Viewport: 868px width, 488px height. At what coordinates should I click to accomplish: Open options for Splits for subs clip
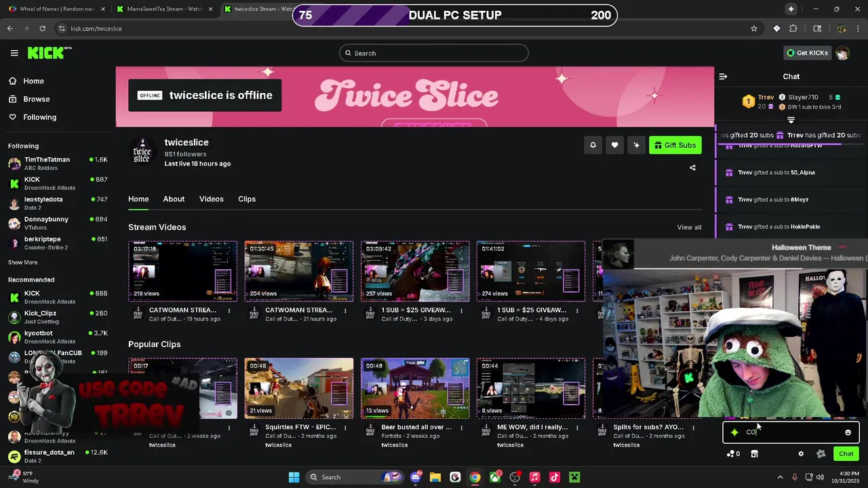693,428
